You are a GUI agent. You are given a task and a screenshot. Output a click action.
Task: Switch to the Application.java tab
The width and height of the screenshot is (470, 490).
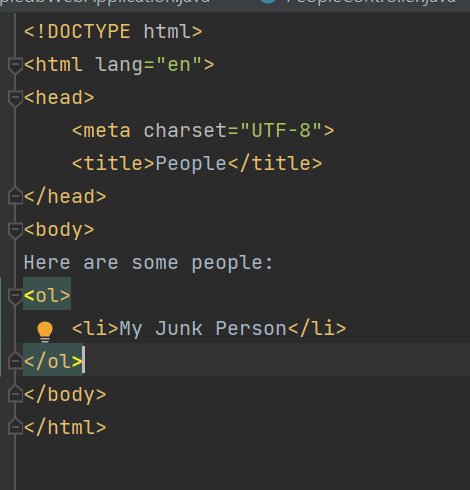pyautogui.click(x=105, y=2)
